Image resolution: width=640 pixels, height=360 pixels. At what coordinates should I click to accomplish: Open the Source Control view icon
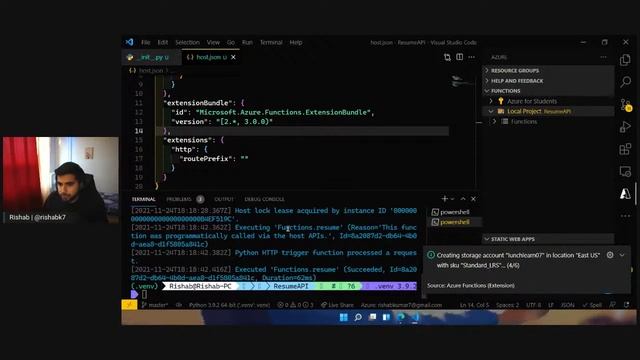coord(625,104)
